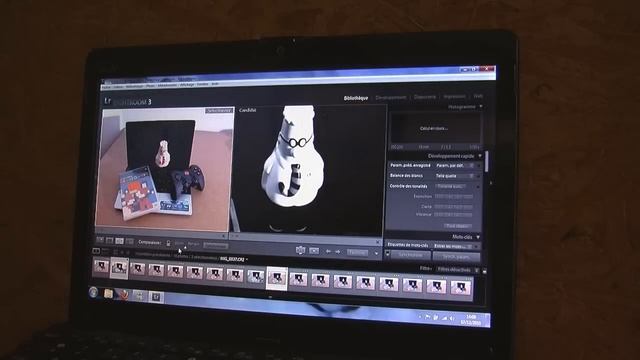Click the volume icon in system tray
The height and width of the screenshot is (360, 640).
(x=452, y=318)
